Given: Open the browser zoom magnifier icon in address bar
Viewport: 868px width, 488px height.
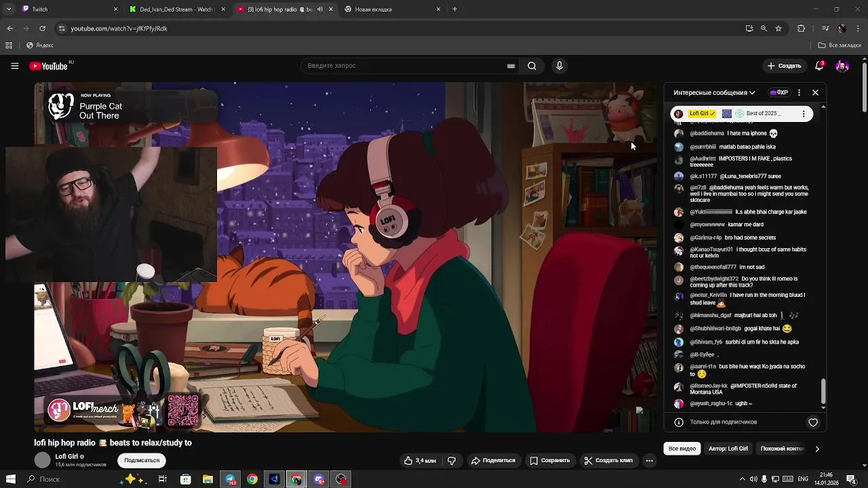Looking at the screenshot, I should click(x=764, y=28).
